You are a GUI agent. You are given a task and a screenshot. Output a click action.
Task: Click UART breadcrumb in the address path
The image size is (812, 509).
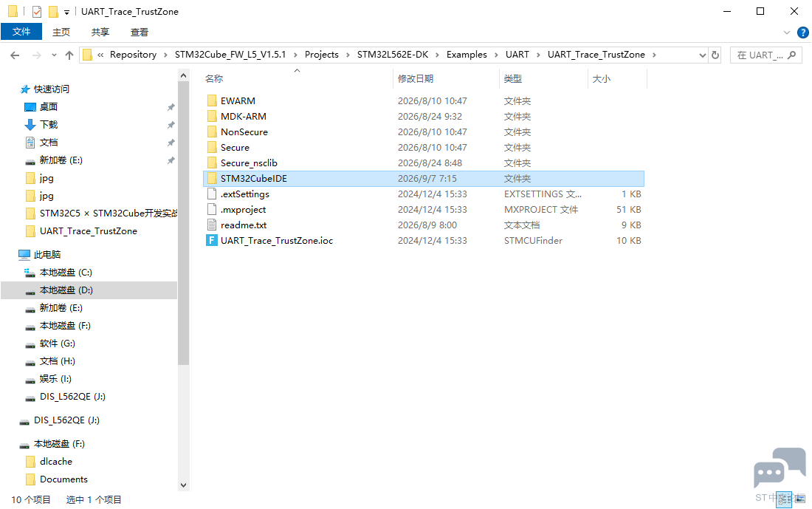pos(517,55)
